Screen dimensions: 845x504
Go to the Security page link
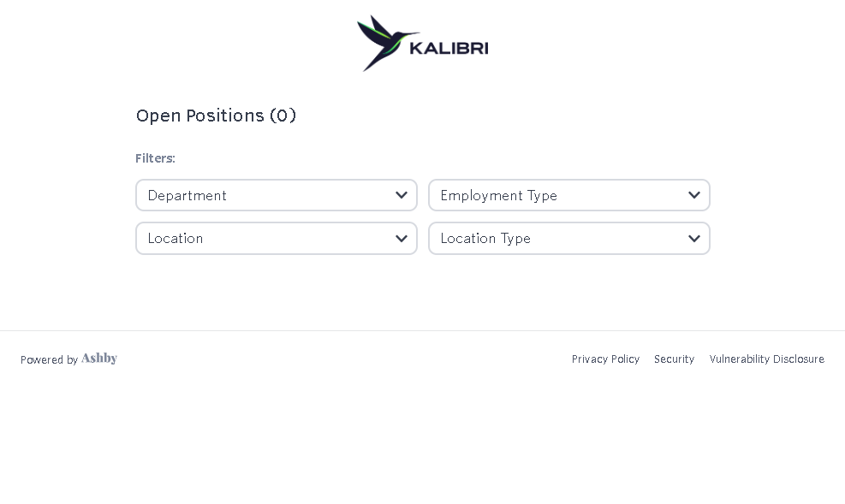click(x=674, y=359)
